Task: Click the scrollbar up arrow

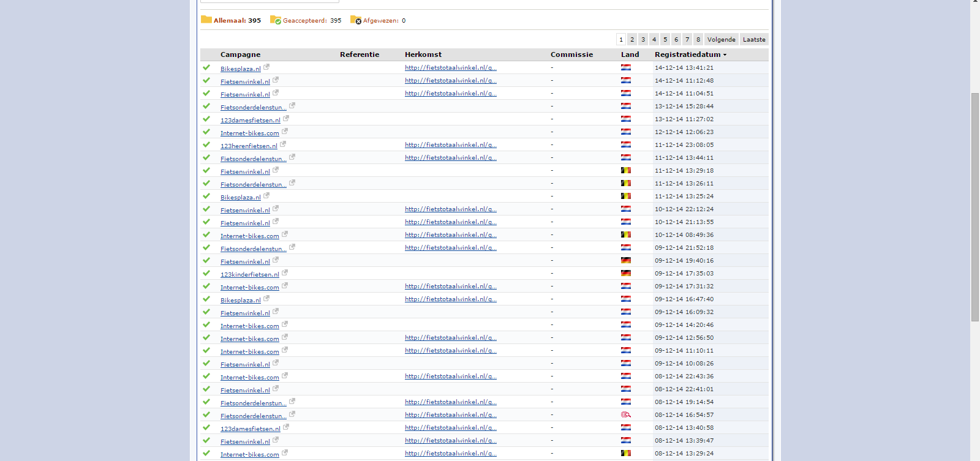Action: (x=975, y=2)
